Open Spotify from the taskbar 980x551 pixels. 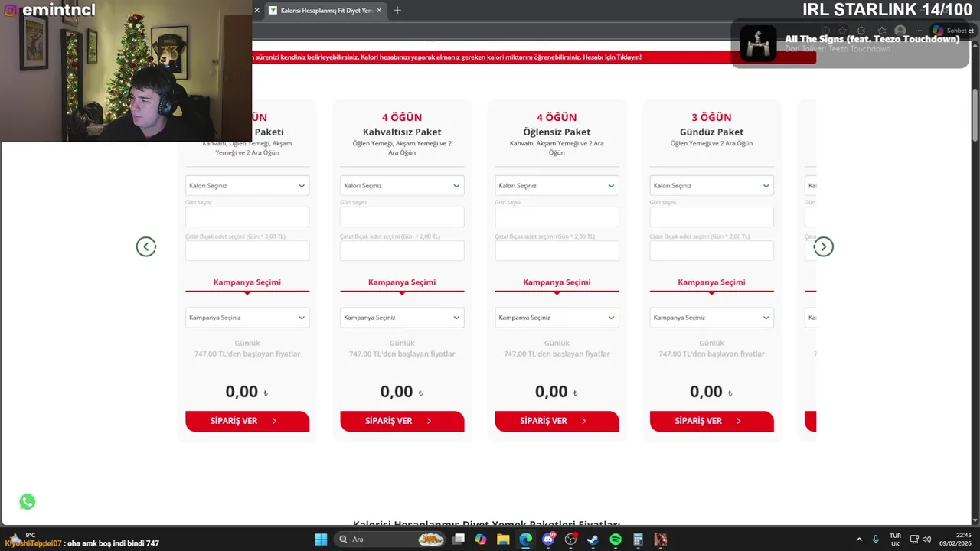coord(616,540)
